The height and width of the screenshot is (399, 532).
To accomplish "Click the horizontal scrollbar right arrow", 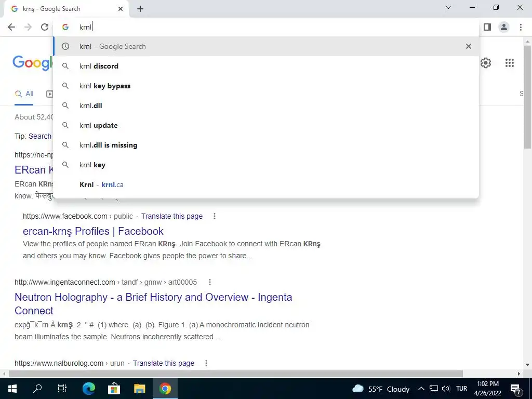I will (519, 374).
